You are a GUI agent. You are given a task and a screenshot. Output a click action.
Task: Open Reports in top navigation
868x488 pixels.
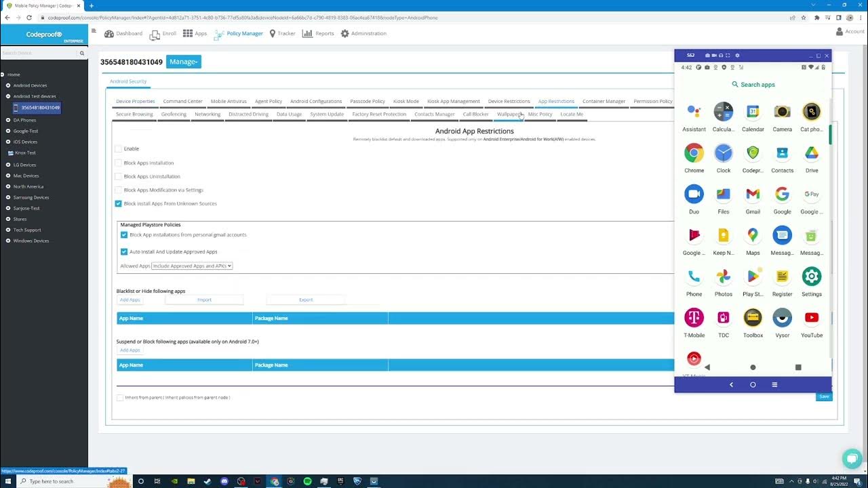(318, 33)
